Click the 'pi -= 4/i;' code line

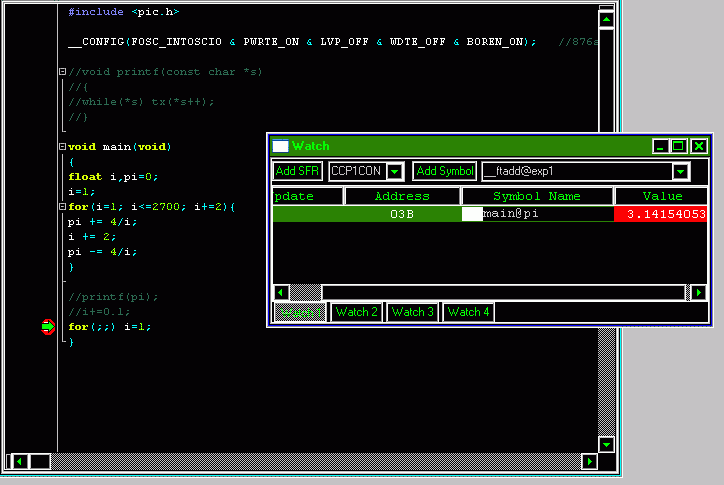(x=103, y=252)
